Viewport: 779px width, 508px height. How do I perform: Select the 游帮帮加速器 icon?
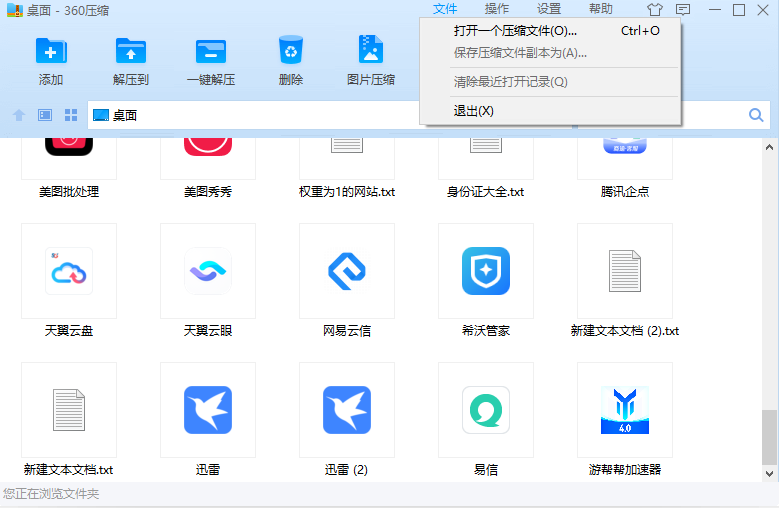(x=625, y=410)
